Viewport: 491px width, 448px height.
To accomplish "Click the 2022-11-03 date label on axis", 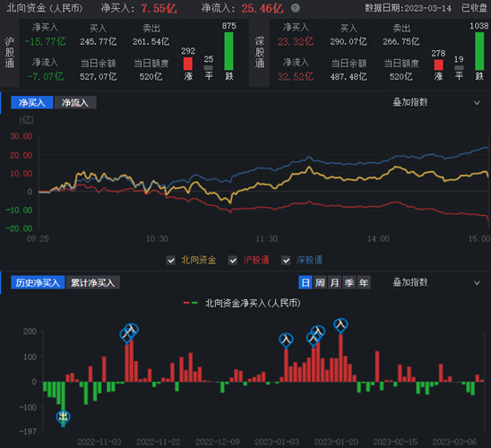I will [x=99, y=442].
